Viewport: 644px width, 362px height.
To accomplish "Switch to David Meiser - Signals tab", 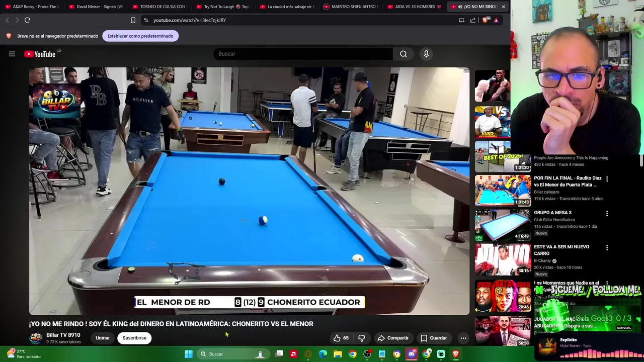I will [96, 7].
